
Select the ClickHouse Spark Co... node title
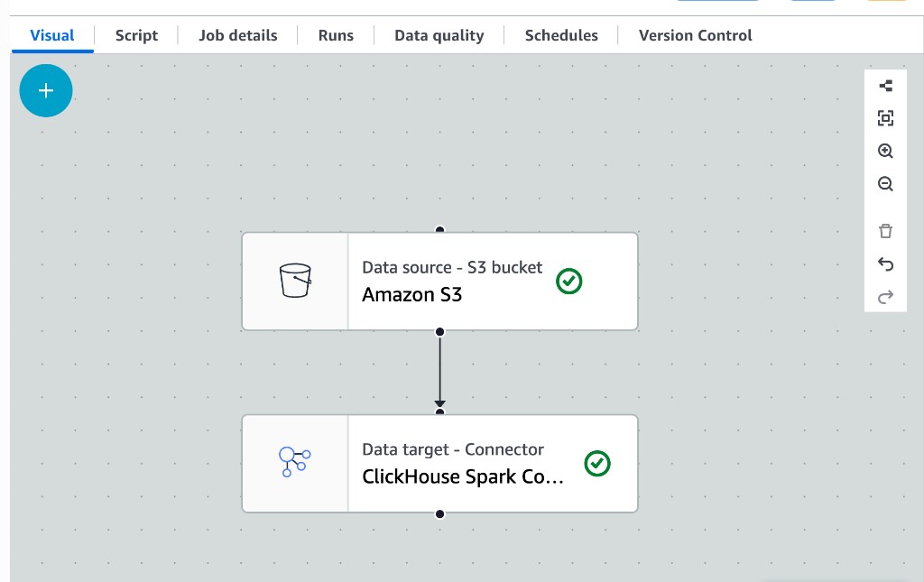463,476
